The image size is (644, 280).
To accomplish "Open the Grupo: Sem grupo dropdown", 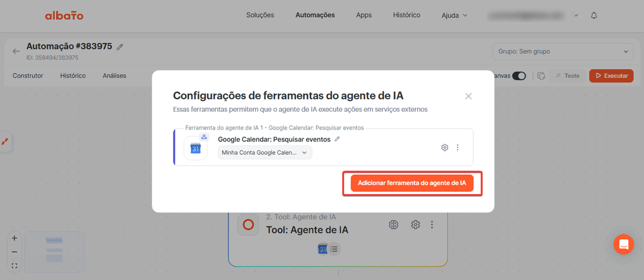I will tap(563, 52).
